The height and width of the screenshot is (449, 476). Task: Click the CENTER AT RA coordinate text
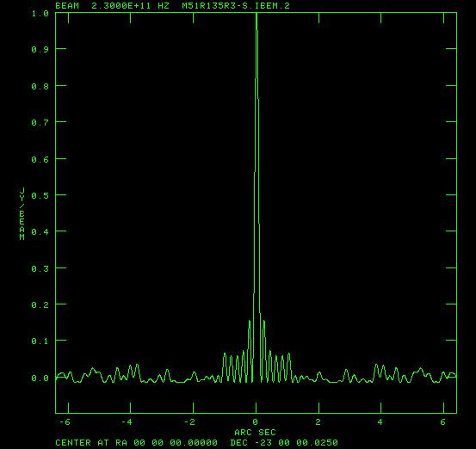pos(136,443)
